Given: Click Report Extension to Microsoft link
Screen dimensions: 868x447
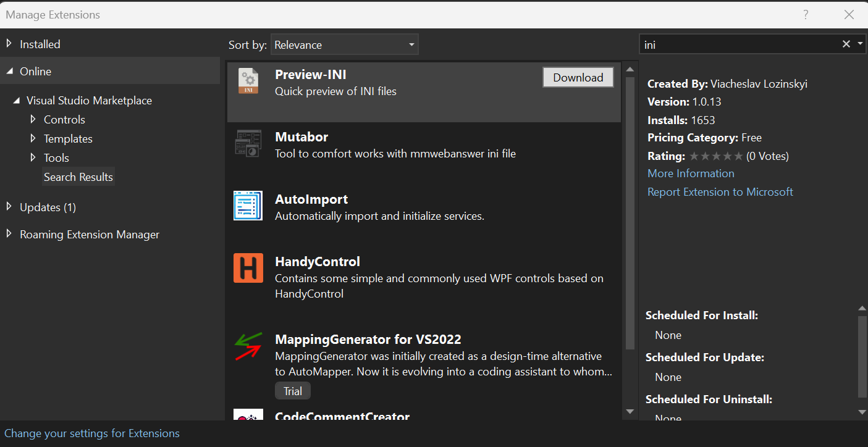Looking at the screenshot, I should coord(720,192).
